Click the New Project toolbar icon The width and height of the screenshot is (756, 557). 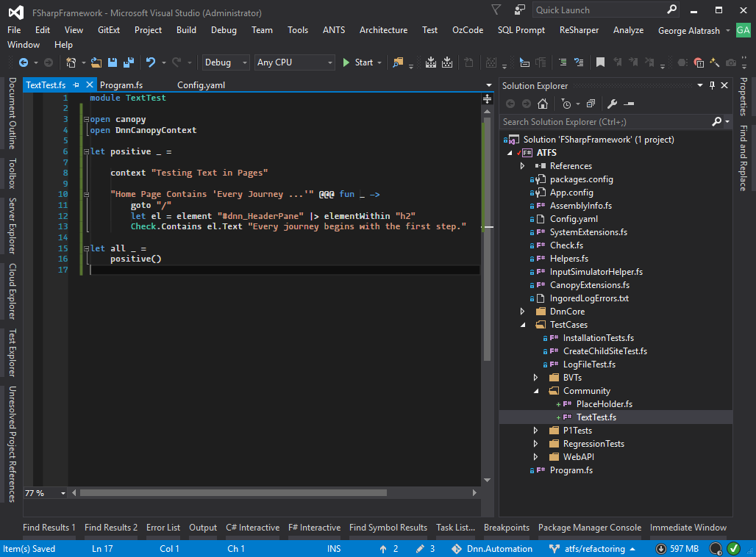pos(71,62)
